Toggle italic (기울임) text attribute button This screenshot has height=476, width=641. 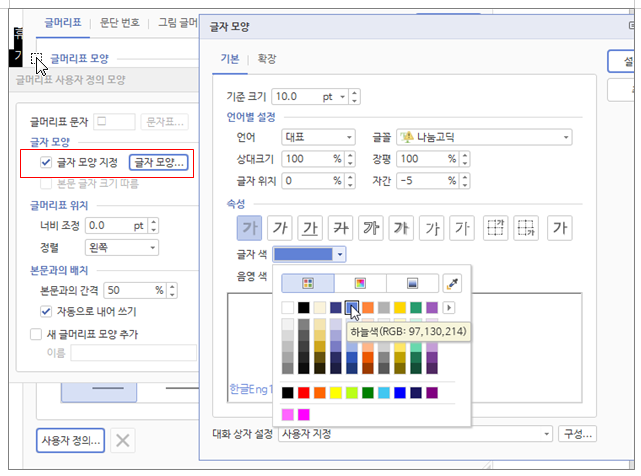click(x=280, y=228)
